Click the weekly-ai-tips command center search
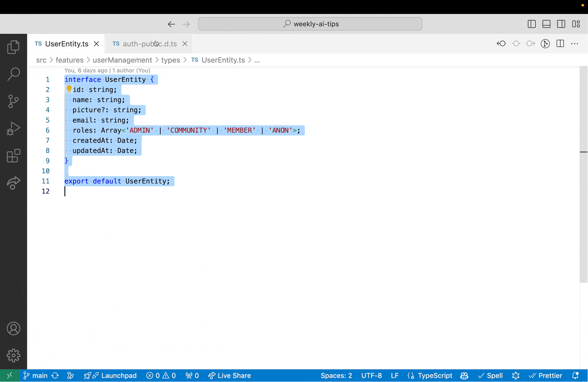Screen dimensions: 588x382 point(310,24)
